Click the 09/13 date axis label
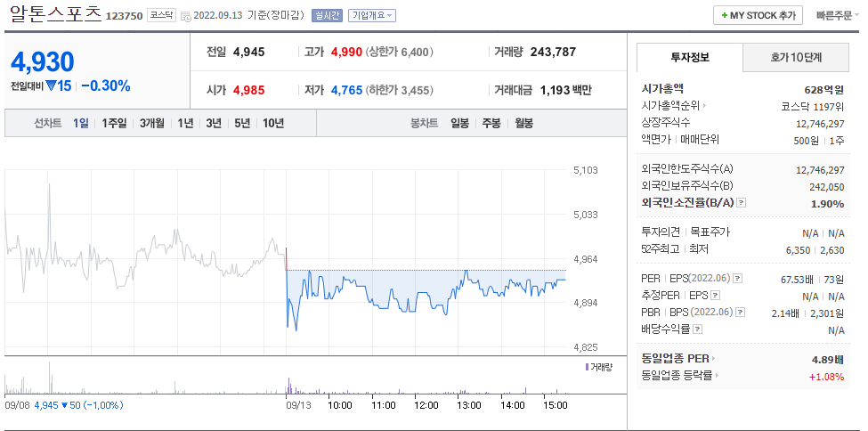Viewport: 868px width, 431px height. pos(298,405)
